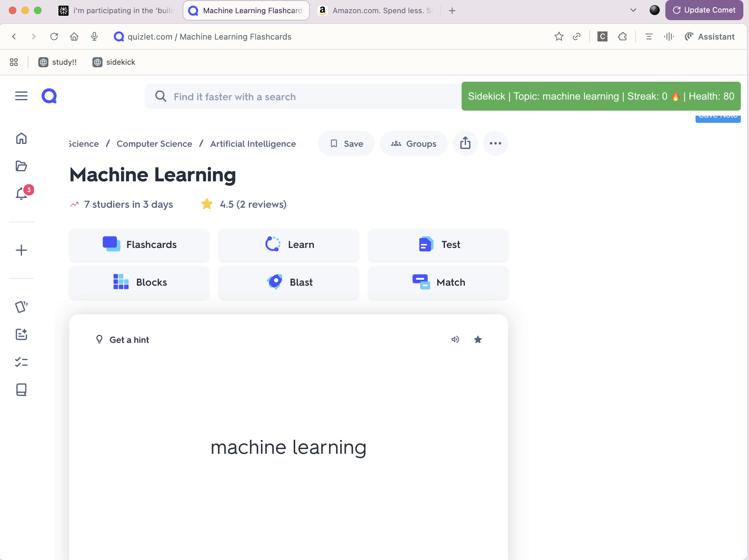Bookmark this page with star icon
The height and width of the screenshot is (560, 749).
point(559,36)
